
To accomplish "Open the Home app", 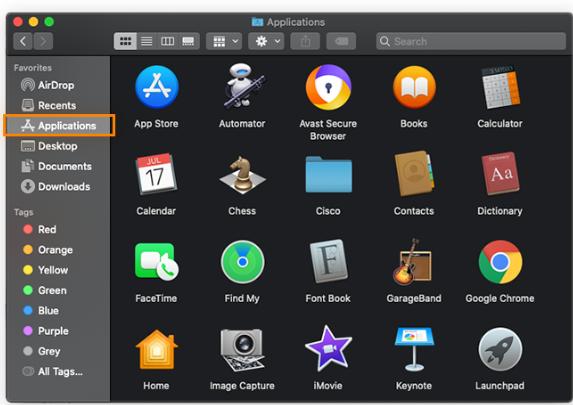I will [156, 349].
